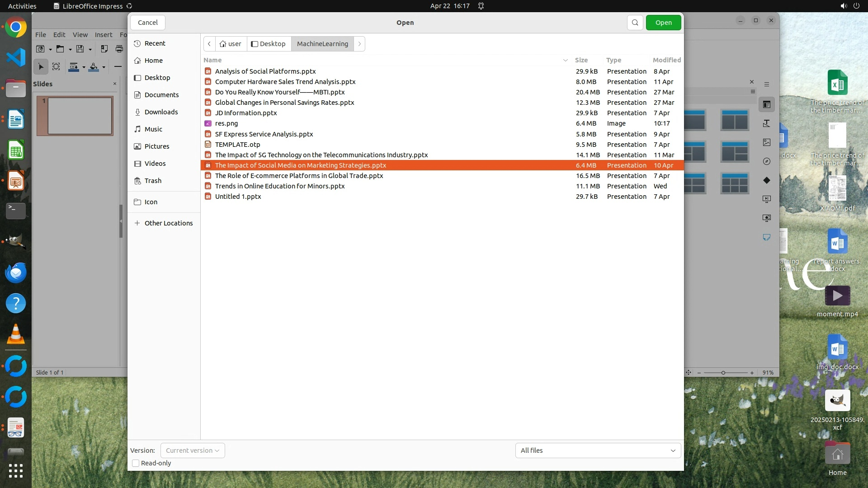868x488 pixels.
Task: Open the Recent files sidebar entry
Action: (155, 43)
